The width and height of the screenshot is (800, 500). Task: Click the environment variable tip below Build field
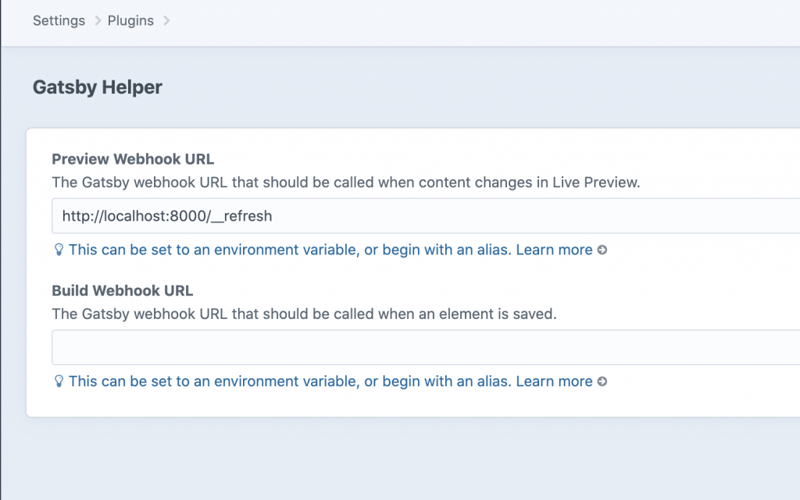pyautogui.click(x=290, y=381)
